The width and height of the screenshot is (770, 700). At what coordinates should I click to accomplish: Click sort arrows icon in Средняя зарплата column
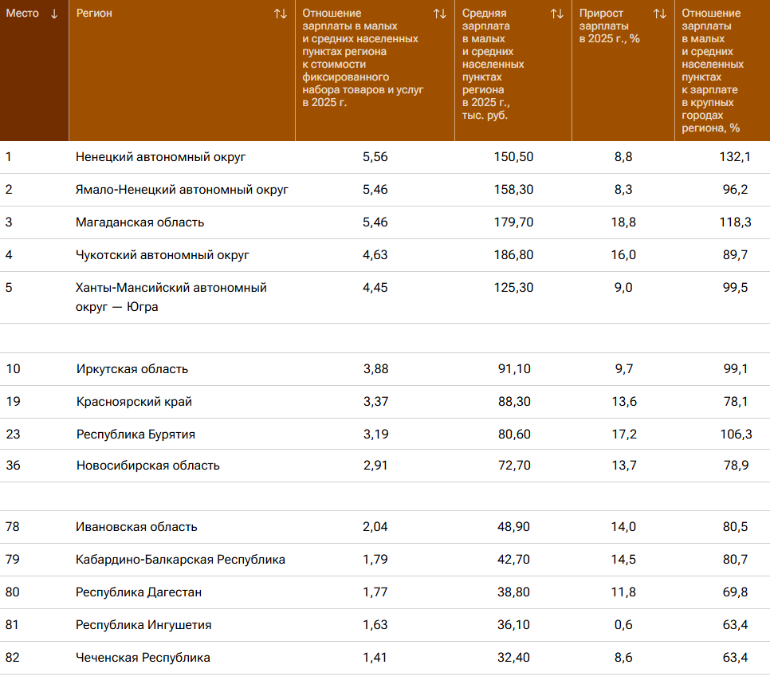[556, 14]
